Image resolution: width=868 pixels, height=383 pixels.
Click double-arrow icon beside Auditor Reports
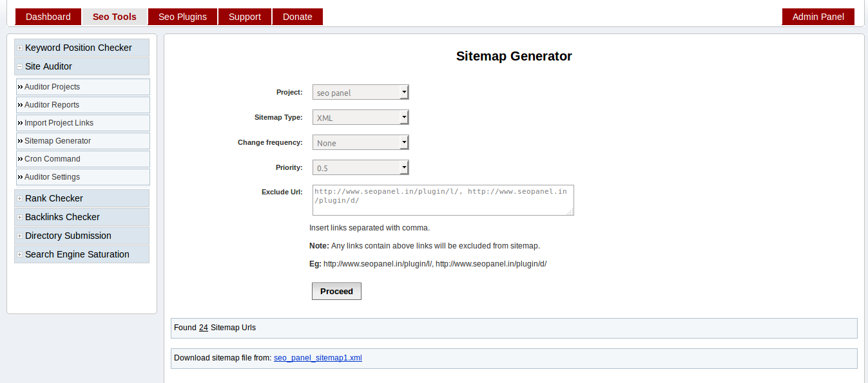(x=20, y=105)
